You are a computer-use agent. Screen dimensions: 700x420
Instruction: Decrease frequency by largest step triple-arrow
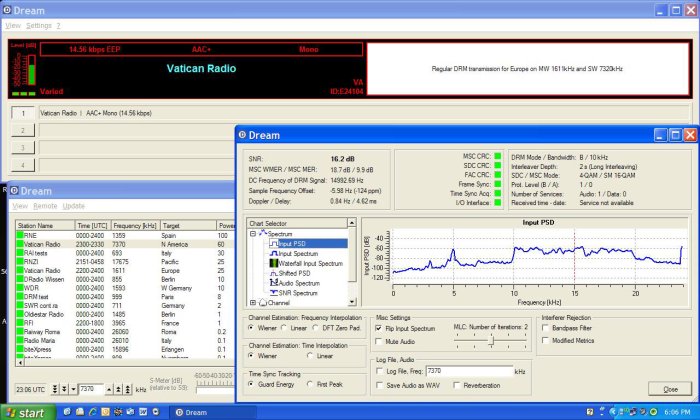(x=54, y=389)
